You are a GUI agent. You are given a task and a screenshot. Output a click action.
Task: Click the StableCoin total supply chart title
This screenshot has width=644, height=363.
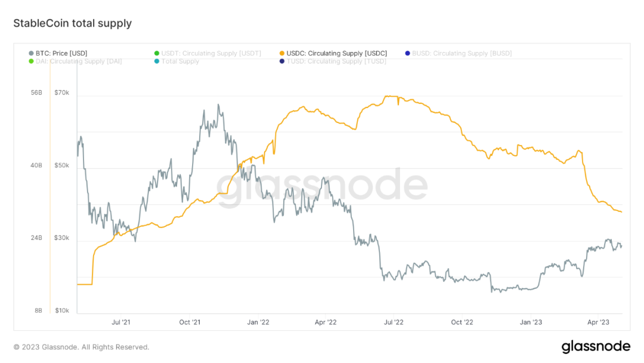click(x=72, y=23)
